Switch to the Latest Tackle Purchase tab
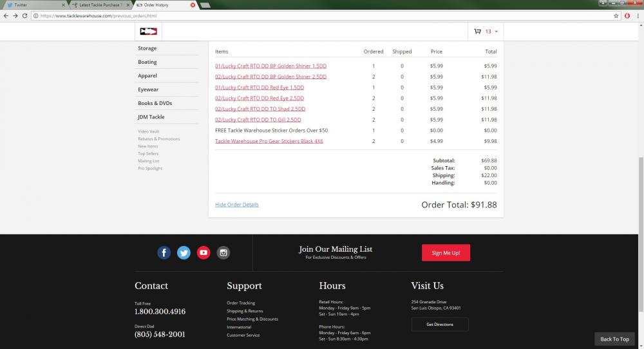The height and width of the screenshot is (349, 644). tap(100, 5)
